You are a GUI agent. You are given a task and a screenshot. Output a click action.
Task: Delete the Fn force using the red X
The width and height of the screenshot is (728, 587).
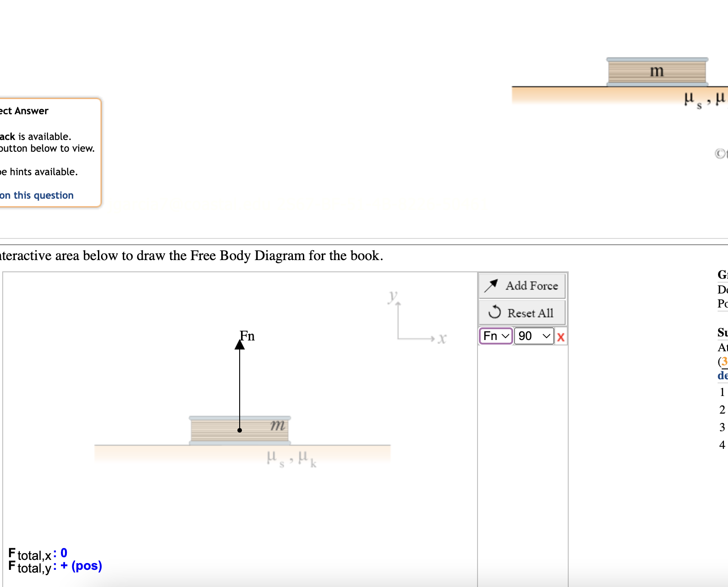[x=561, y=336]
